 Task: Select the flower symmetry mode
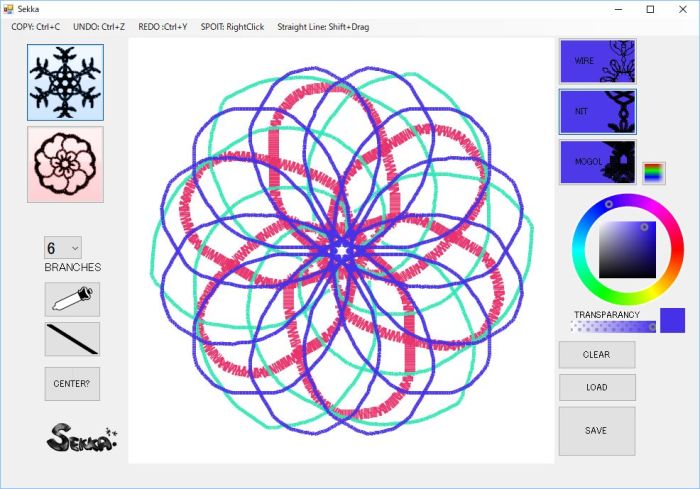click(x=65, y=164)
